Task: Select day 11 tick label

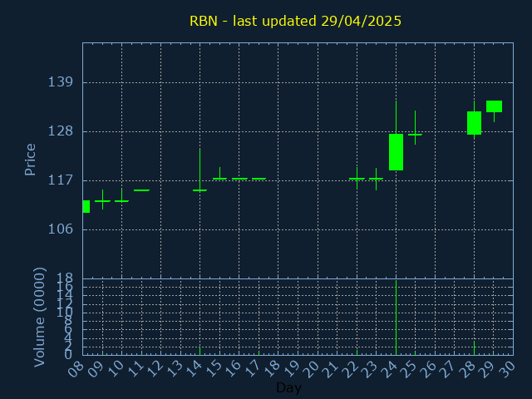Action: click(135, 369)
